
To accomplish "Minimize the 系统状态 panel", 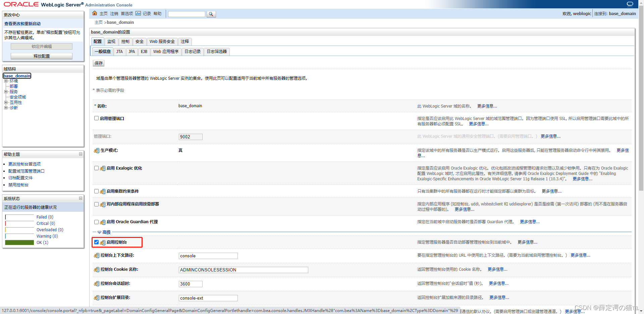I will pos(80,198).
